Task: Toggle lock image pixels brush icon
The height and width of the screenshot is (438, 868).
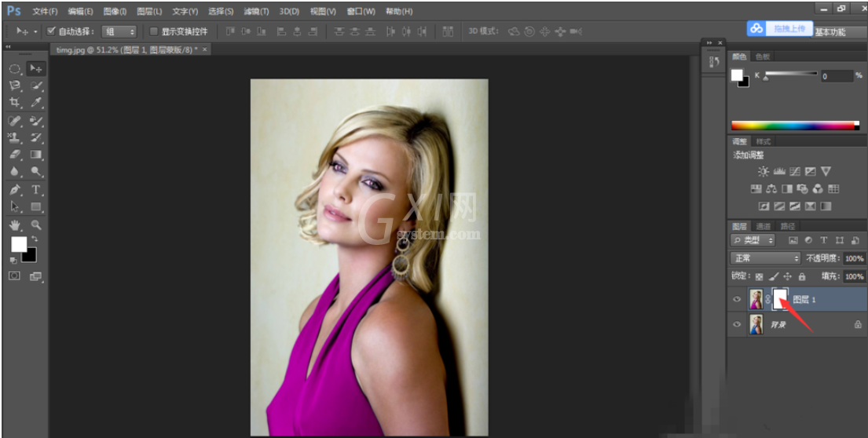Action: coord(774,276)
